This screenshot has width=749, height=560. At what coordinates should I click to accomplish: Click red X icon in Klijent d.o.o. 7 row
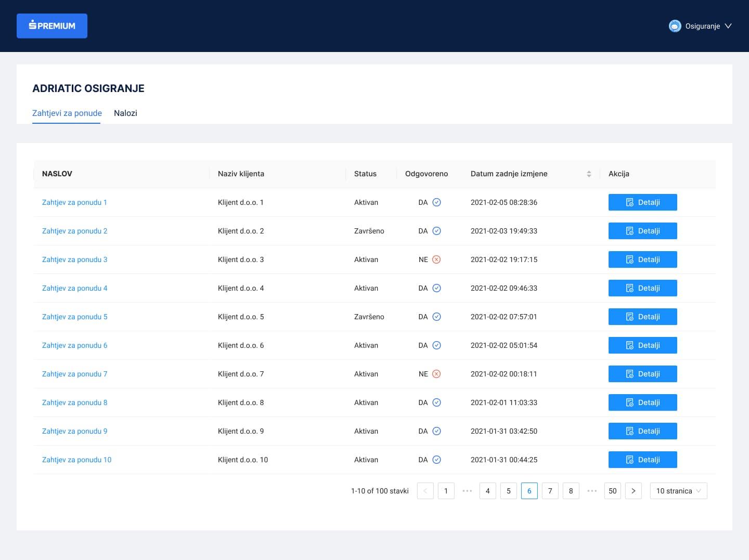pos(437,374)
